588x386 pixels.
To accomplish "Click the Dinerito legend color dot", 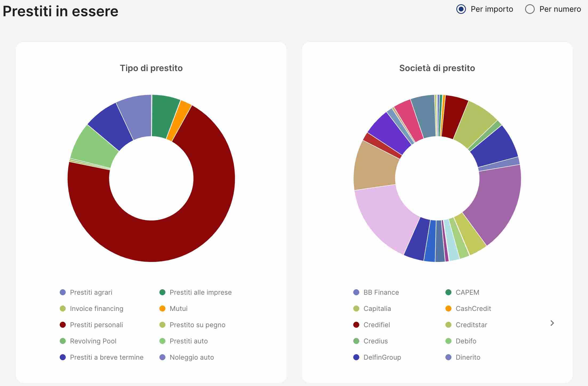I will click(x=448, y=357).
